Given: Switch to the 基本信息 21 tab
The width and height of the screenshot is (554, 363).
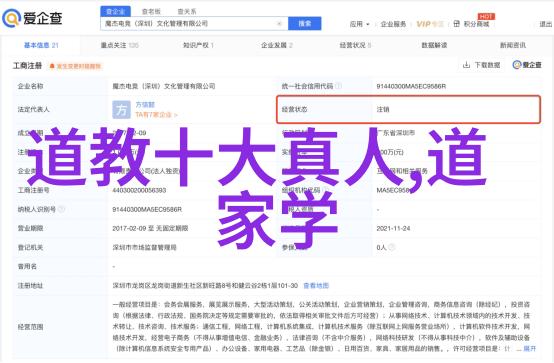Looking at the screenshot, I should point(41,45).
